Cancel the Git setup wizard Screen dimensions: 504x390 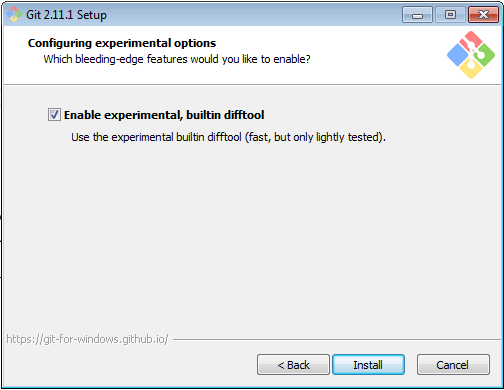pyautogui.click(x=453, y=365)
